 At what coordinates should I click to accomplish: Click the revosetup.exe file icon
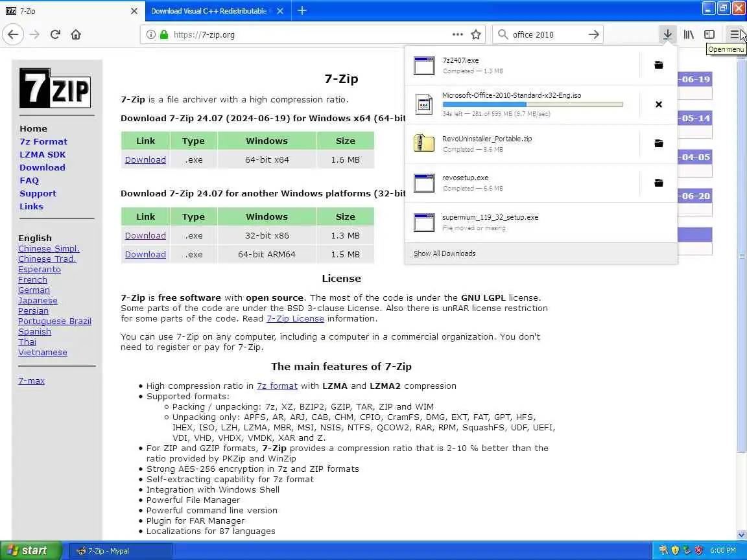pos(424,183)
